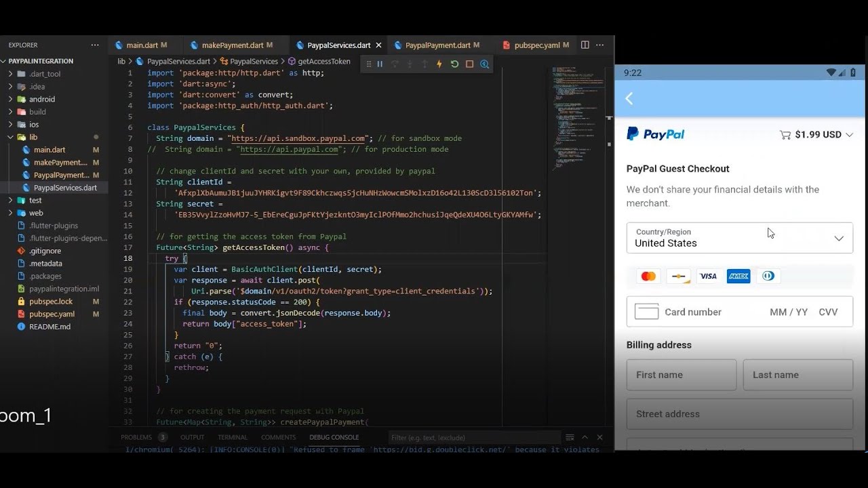Click the Last name input field
The image size is (868, 488).
[798, 375]
